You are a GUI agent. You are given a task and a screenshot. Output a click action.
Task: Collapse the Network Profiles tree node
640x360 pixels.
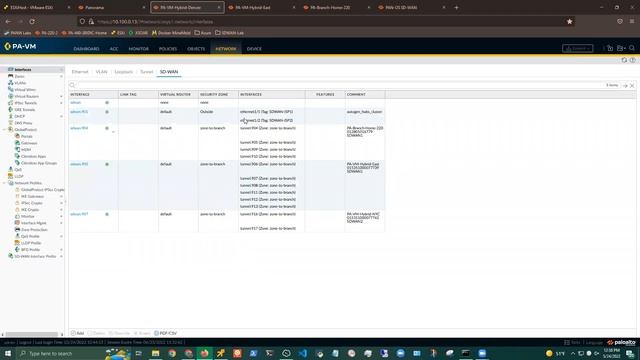point(4,183)
